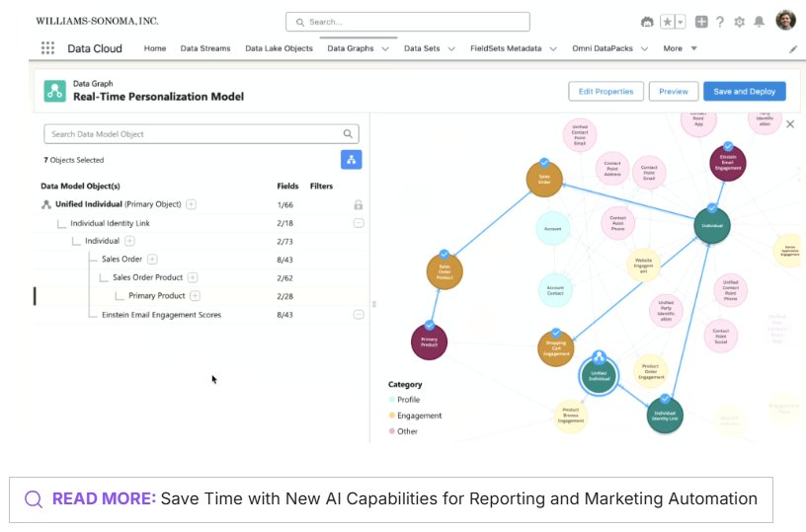This screenshot has height=532, width=806.
Task: Open Omni DataPacks dropdown chevron
Action: coord(644,48)
